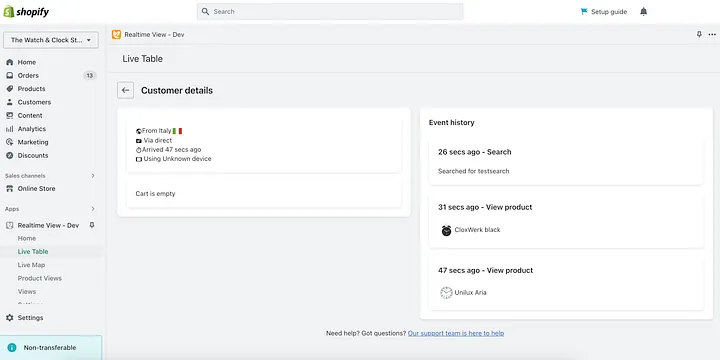Image resolution: width=720 pixels, height=360 pixels.
Task: Click Unilux Aria clock thumbnail
Action: click(446, 292)
